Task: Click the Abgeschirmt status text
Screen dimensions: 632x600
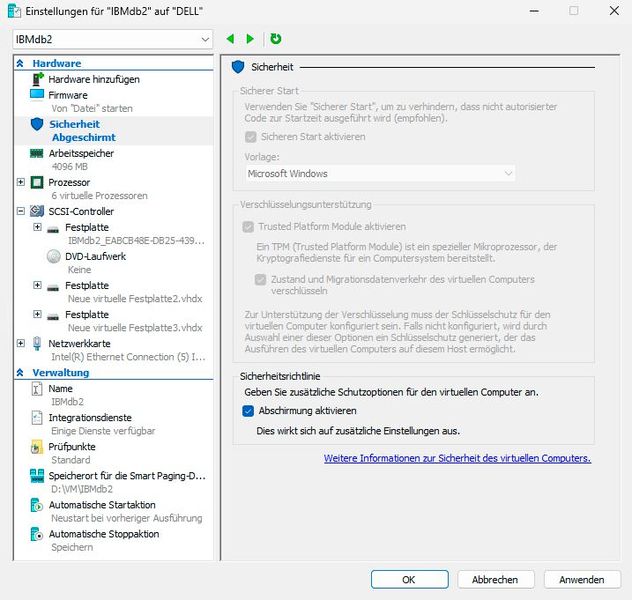Action: pos(84,137)
